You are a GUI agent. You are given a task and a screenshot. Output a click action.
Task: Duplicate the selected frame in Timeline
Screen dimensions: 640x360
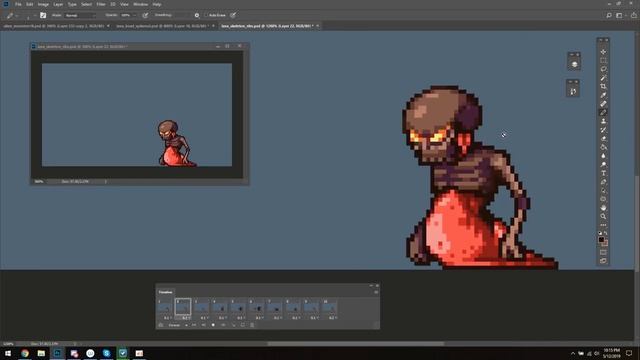[x=243, y=325]
